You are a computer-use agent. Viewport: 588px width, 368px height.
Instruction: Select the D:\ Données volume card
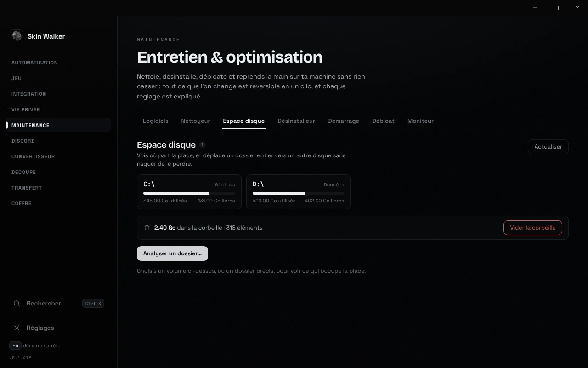pyautogui.click(x=298, y=192)
